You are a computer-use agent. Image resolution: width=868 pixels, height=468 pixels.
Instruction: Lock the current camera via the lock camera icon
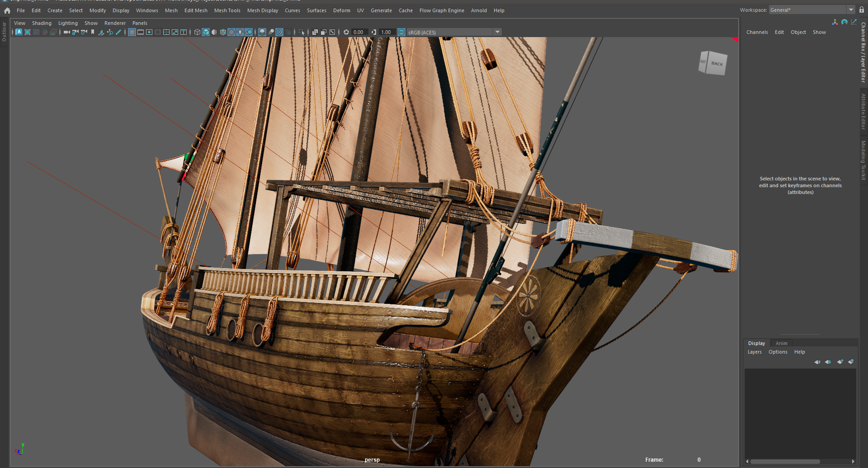75,32
